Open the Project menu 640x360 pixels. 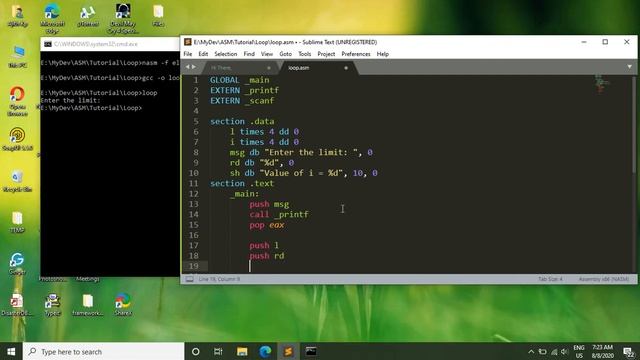326,54
